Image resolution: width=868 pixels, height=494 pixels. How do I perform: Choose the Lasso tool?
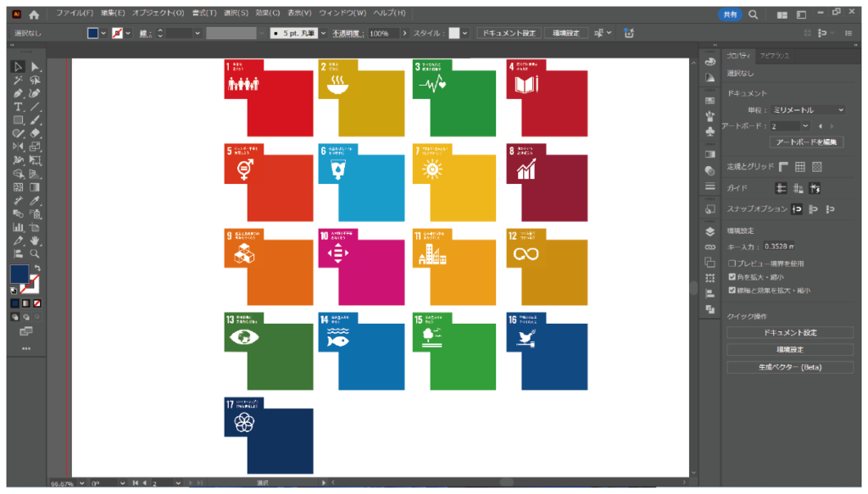click(x=35, y=80)
